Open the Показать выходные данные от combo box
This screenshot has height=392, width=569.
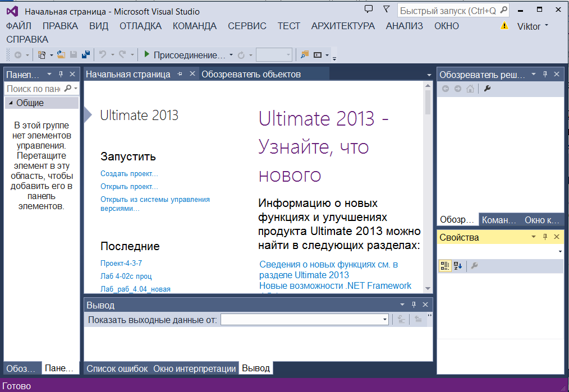(305, 320)
